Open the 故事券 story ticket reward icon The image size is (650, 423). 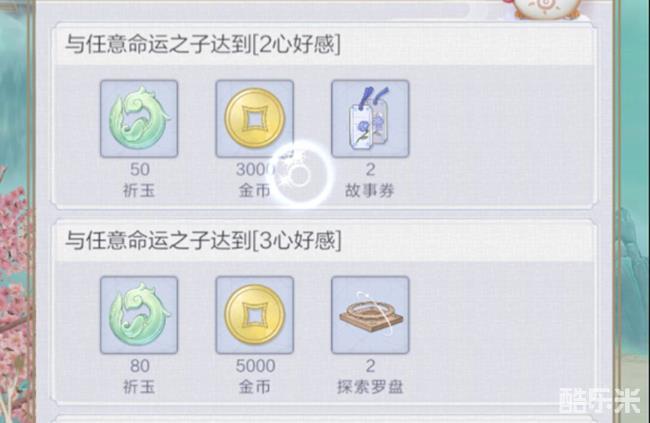coord(370,119)
